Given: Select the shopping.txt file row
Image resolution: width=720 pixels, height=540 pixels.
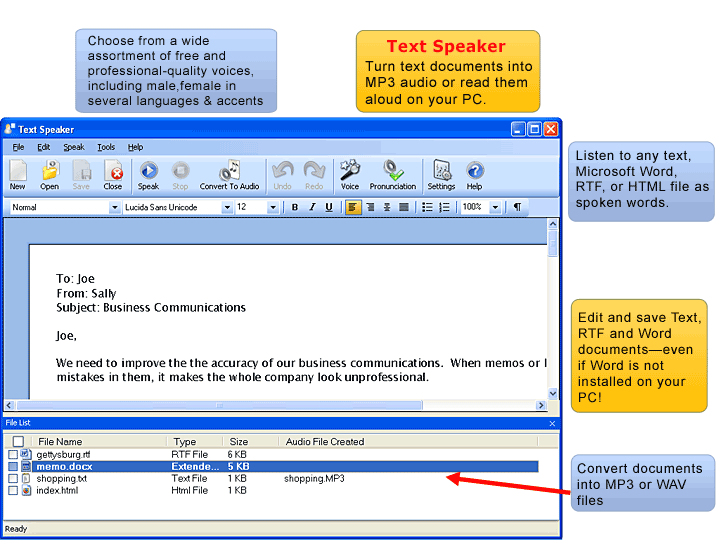Looking at the screenshot, I should click(x=273, y=478).
